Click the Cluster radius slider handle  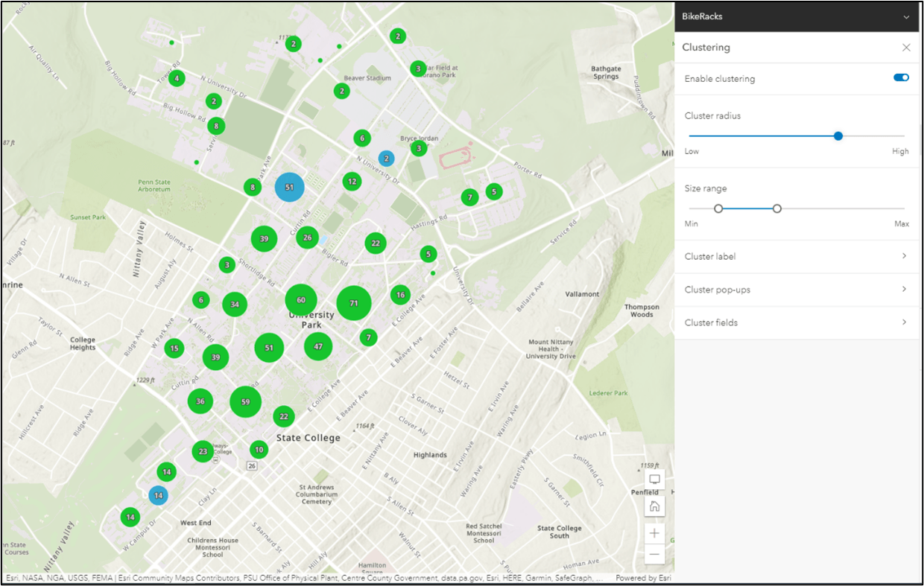(838, 136)
